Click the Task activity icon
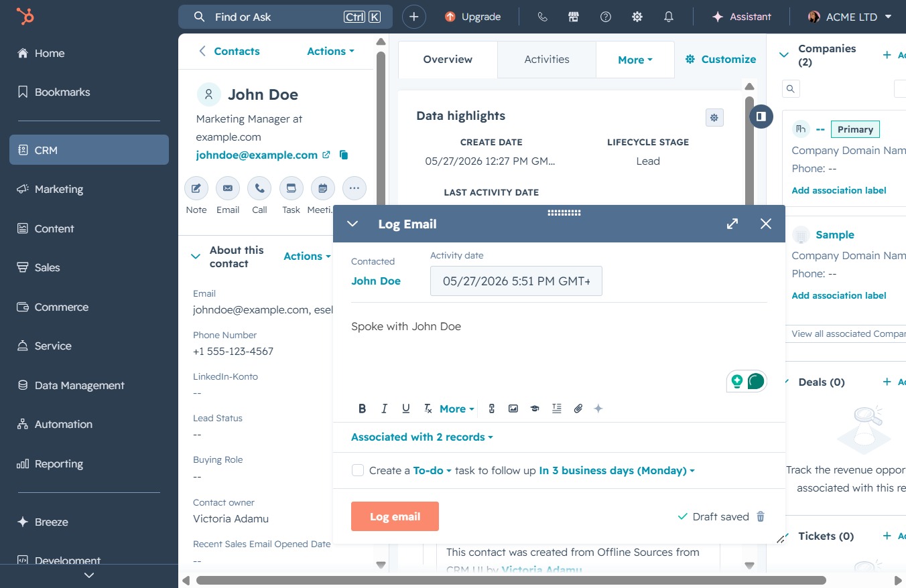906x588 pixels. click(x=291, y=189)
